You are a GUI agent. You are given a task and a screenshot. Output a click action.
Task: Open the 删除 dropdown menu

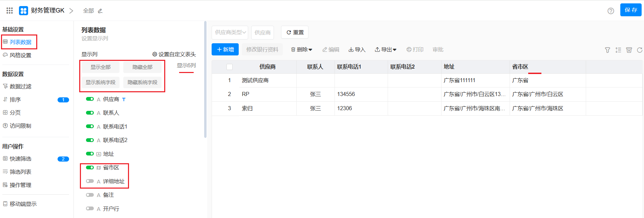coord(301,50)
